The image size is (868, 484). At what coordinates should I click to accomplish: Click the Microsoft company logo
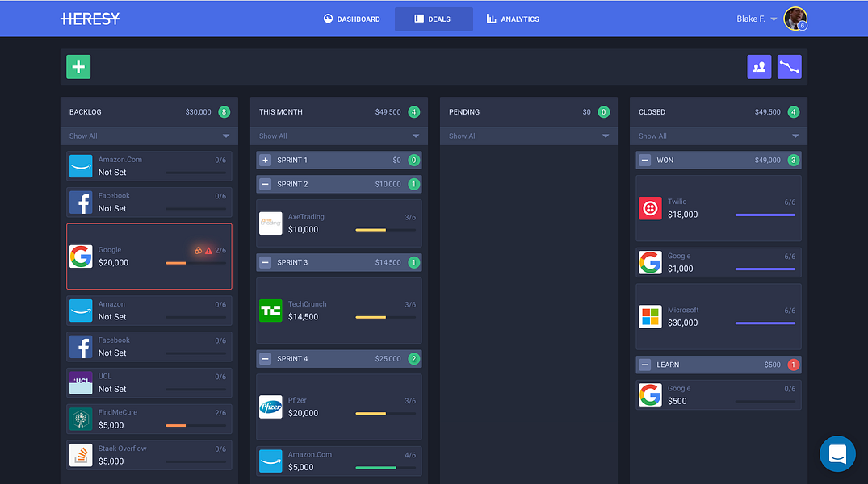(x=650, y=317)
